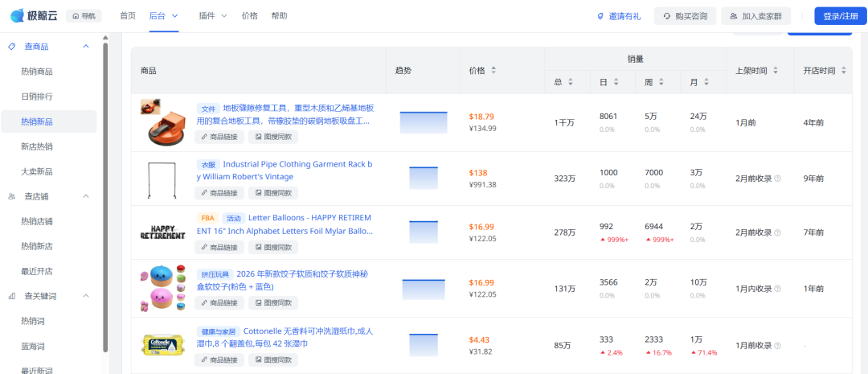Screen dimensions: 868x374
Task: Select 蓝海词 in sidebar
Action: tap(33, 347)
